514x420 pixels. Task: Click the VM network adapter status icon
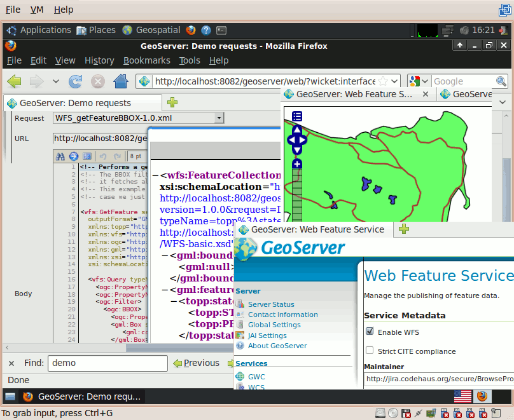[431, 413]
